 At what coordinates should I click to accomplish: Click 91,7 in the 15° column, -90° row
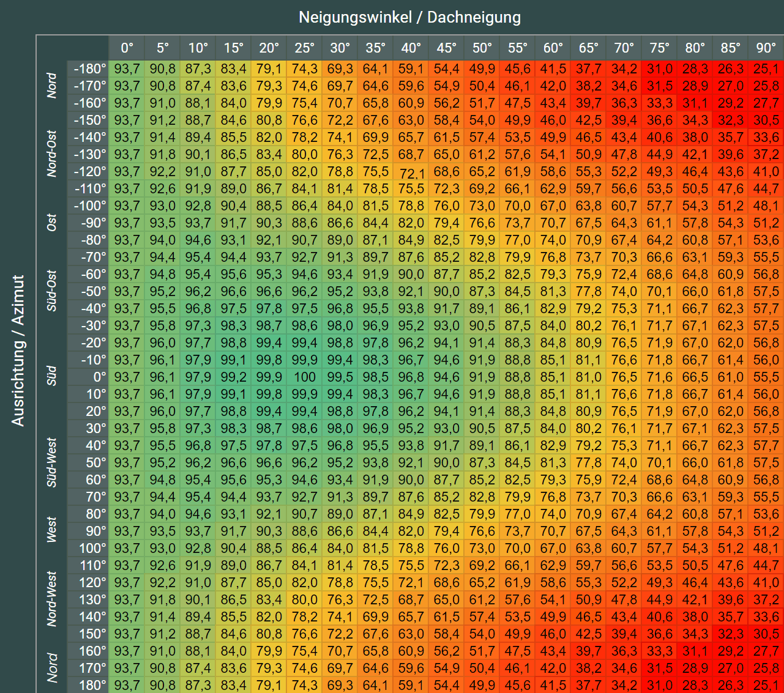click(234, 223)
